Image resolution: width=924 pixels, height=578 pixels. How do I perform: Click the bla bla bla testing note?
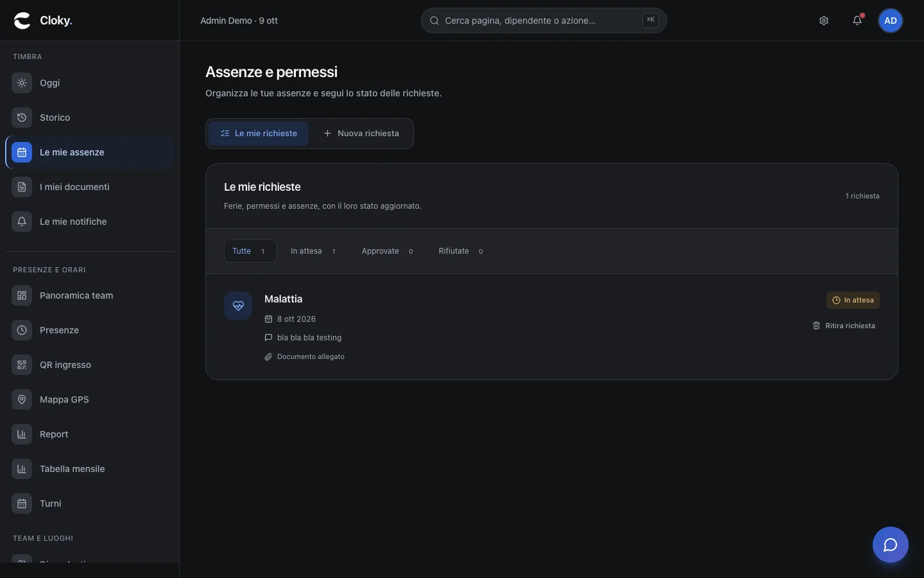pos(309,338)
